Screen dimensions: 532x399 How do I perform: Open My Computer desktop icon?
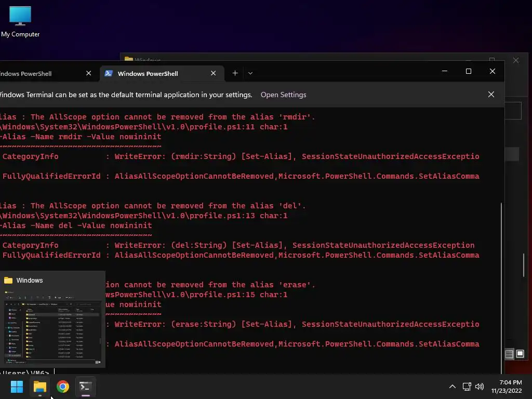[20, 21]
